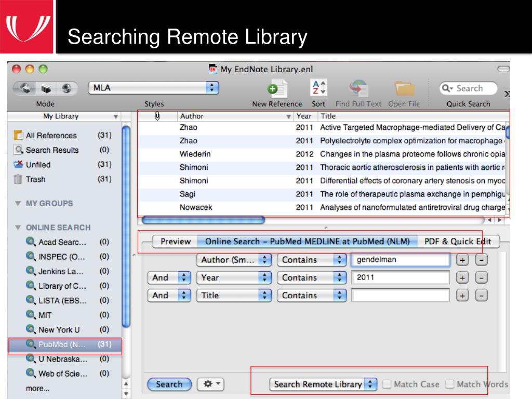Image resolution: width=532 pixels, height=399 pixels.
Task: Open the Author search field dropdown
Action: pyautogui.click(x=234, y=260)
